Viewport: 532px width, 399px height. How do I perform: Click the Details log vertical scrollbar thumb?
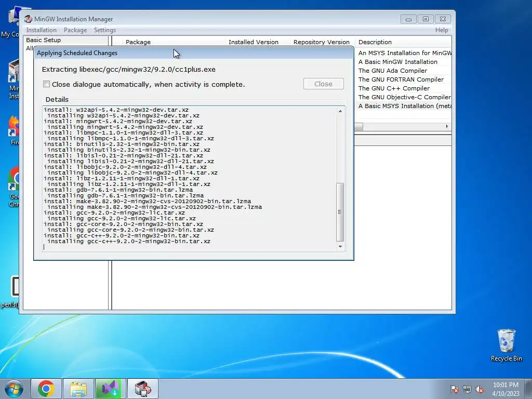click(340, 212)
